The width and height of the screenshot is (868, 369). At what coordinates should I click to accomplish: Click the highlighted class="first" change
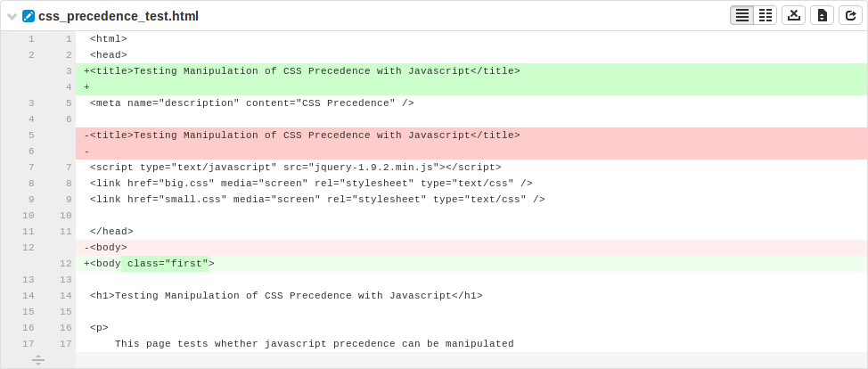[x=164, y=264]
